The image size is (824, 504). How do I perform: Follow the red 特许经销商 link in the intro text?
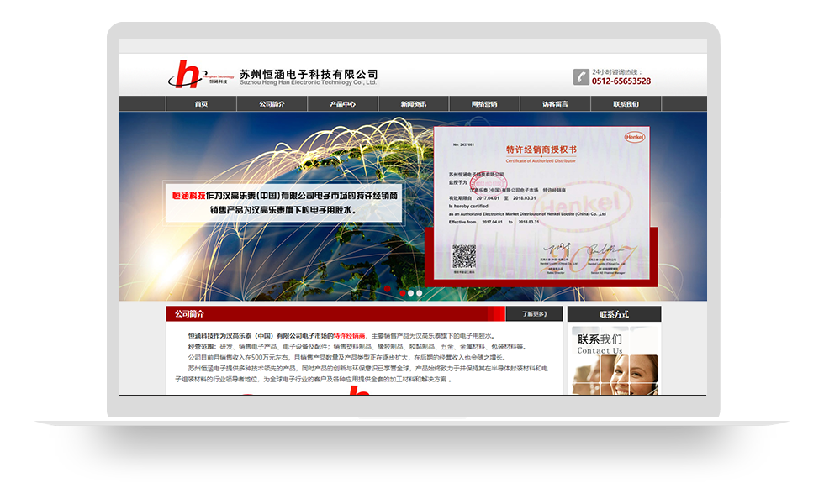349,336
